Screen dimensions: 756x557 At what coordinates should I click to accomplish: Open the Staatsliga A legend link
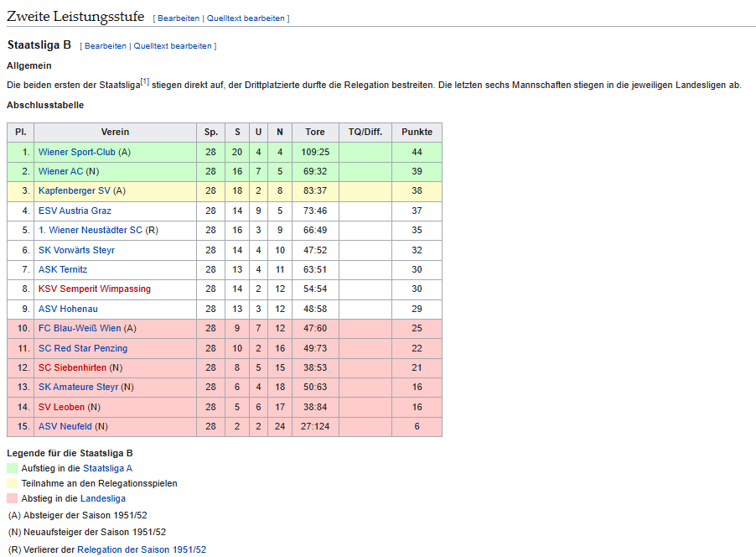tap(107, 468)
